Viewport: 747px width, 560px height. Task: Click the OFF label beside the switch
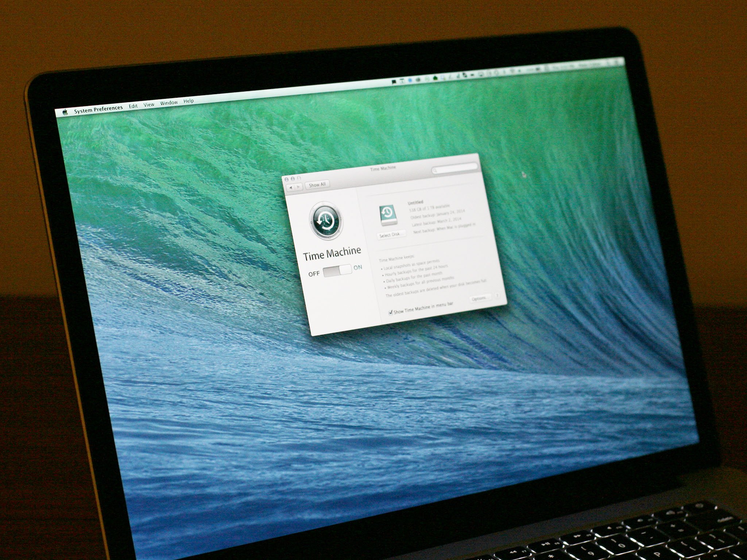click(314, 274)
